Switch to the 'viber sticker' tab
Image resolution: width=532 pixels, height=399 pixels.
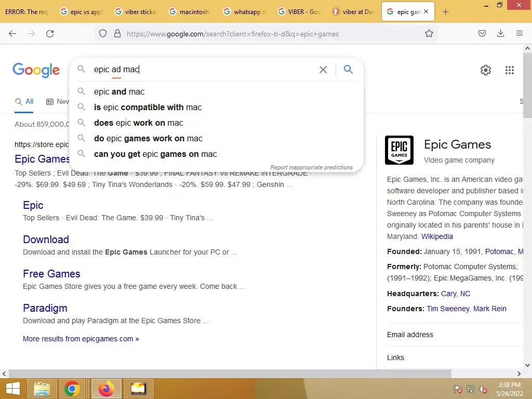click(136, 12)
